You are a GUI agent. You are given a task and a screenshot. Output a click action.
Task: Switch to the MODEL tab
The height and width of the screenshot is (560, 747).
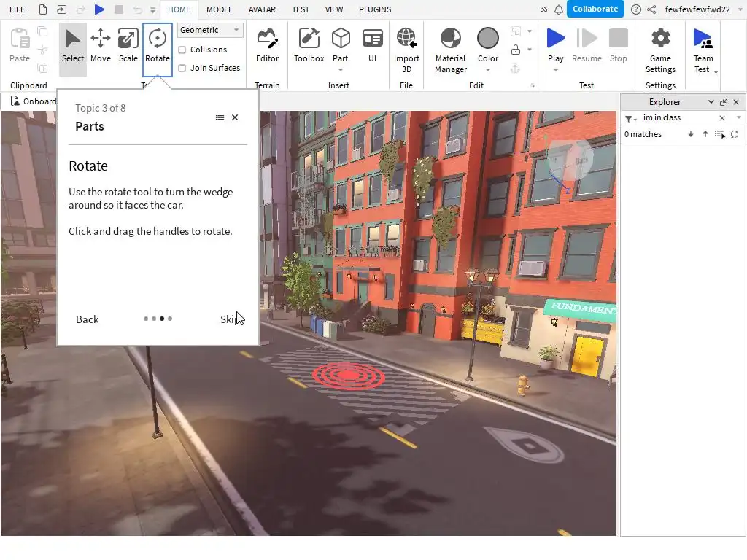point(219,9)
